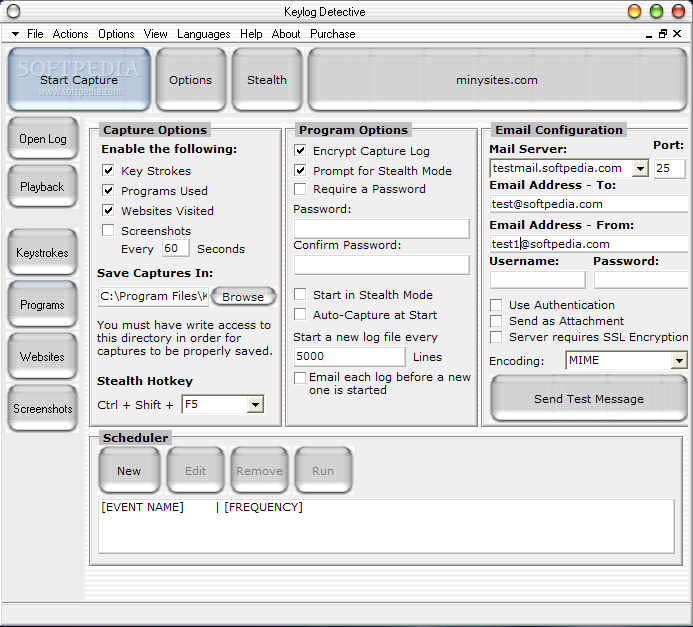
Task: Check Email each log before new one
Action: (300, 378)
